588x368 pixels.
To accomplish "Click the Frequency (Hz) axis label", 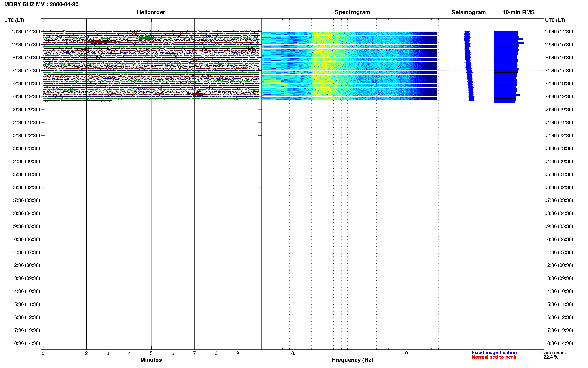I will coord(352,360).
